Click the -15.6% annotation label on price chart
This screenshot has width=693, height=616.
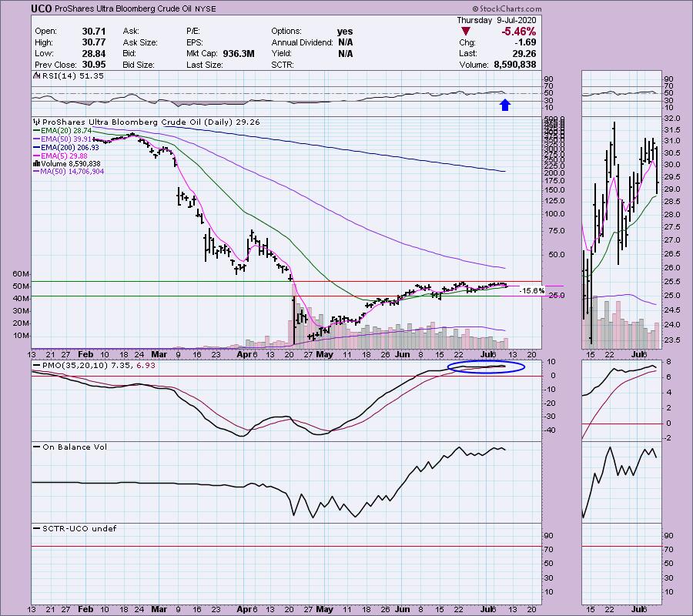point(531,291)
